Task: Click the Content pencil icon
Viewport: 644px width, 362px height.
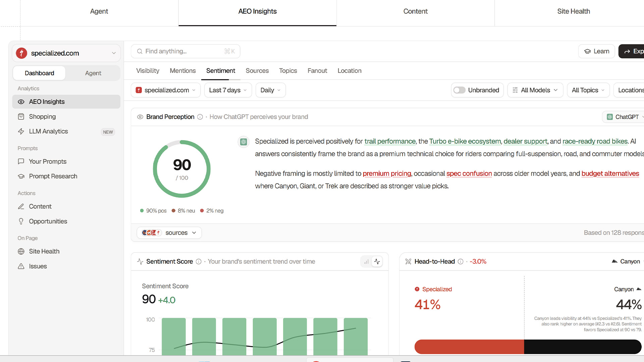Action: tap(21, 206)
